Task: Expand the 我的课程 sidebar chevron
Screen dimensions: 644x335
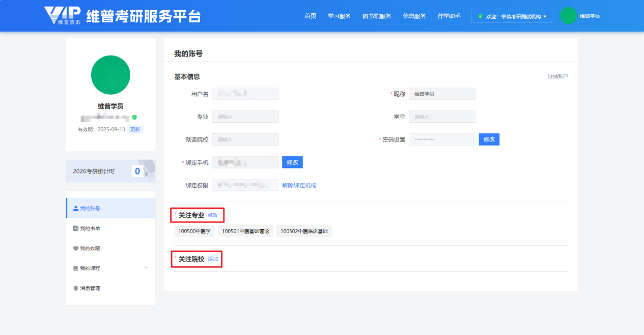Action: 146,268
